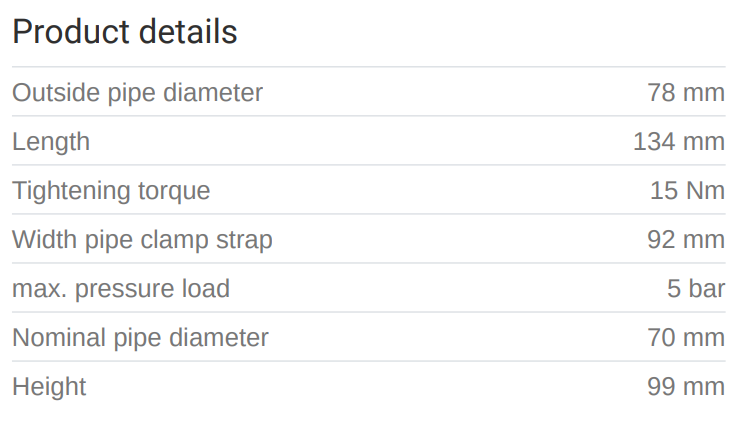Select the Nm unit text
The image size is (741, 421).
click(705, 191)
